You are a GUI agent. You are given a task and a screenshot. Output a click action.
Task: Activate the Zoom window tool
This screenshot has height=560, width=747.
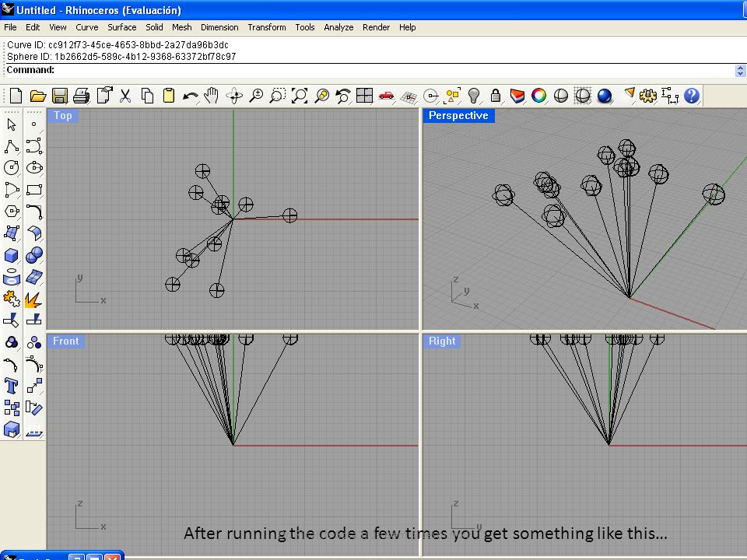point(277,96)
